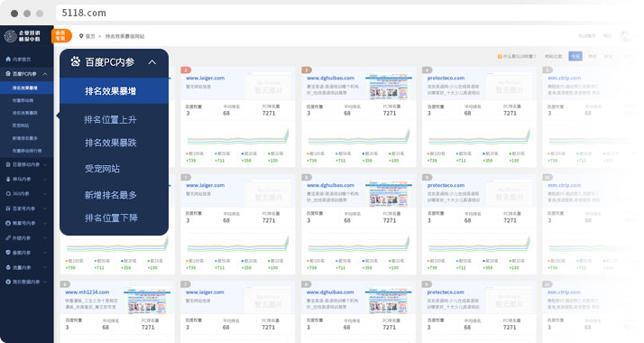
Task: Open the second-row protecteco.com link
Action: pos(446,185)
